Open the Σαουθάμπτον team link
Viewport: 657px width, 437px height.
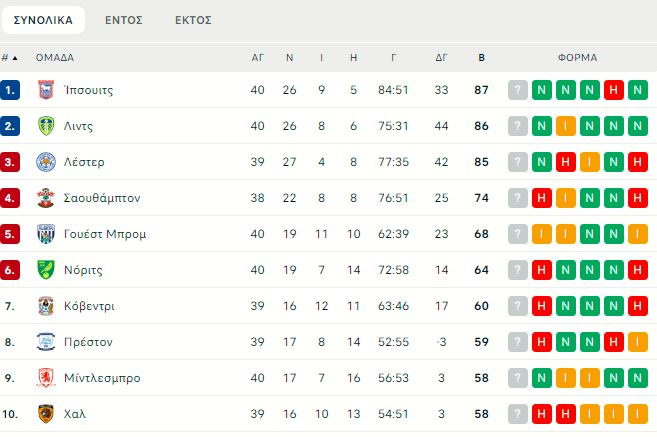pyautogui.click(x=102, y=198)
